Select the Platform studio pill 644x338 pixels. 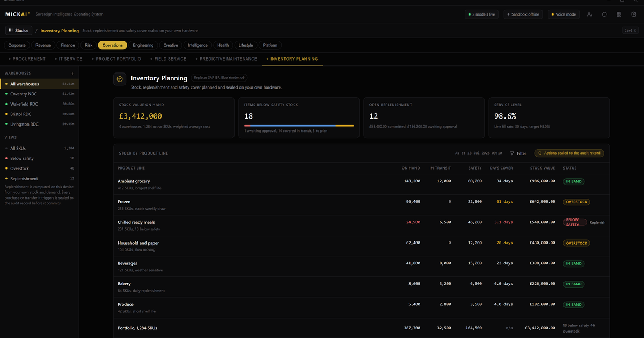click(270, 45)
